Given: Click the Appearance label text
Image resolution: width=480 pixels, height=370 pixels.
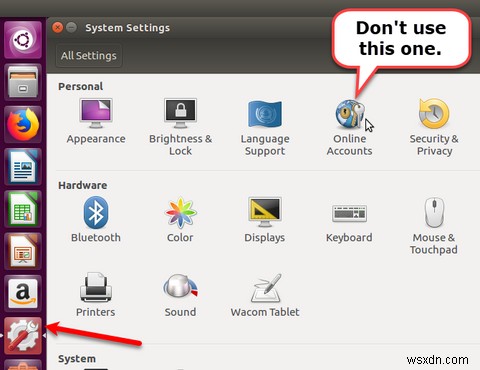Looking at the screenshot, I should click(96, 139).
